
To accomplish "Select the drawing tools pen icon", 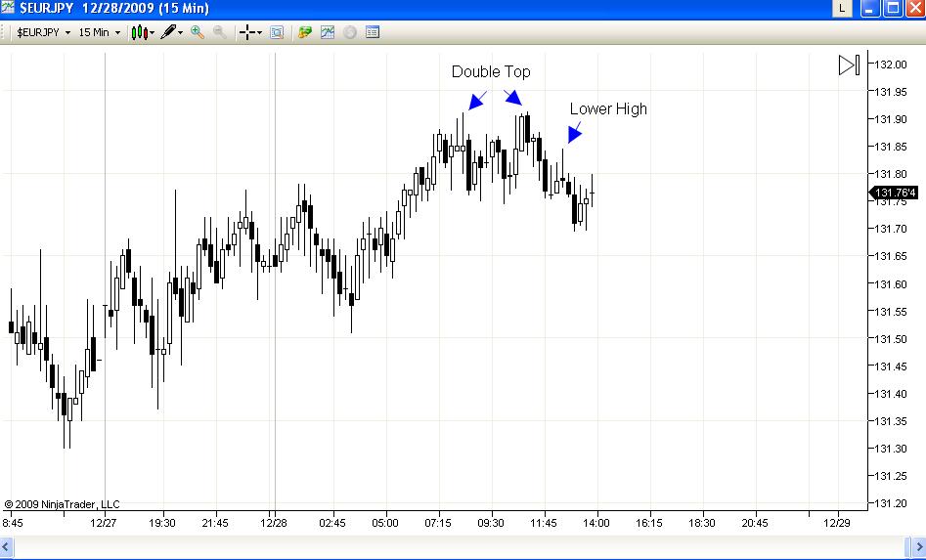I will 168,32.
